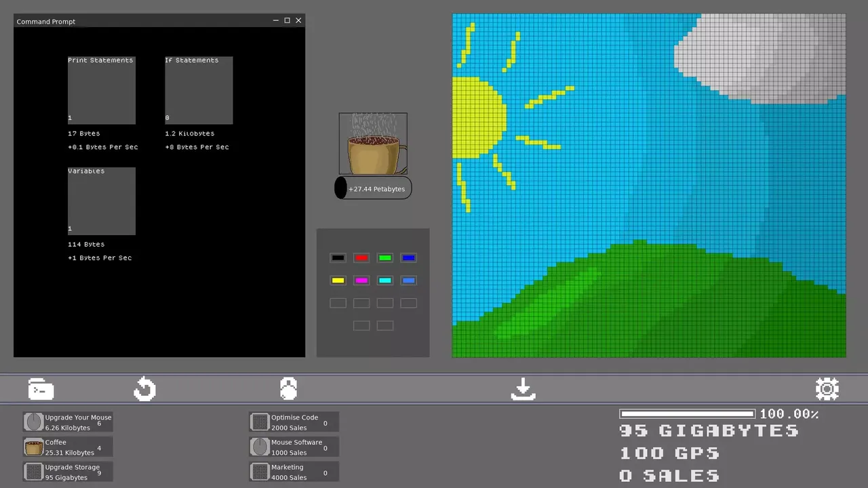Click the Upgrade Storage icon
Viewport: 868px width, 488px height.
pos(33,472)
